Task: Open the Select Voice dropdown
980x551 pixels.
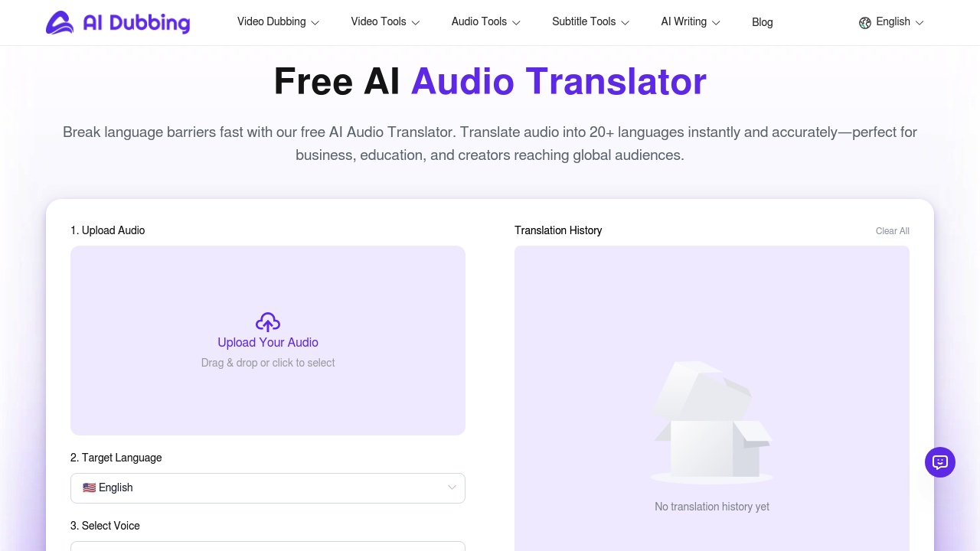Action: (x=267, y=547)
